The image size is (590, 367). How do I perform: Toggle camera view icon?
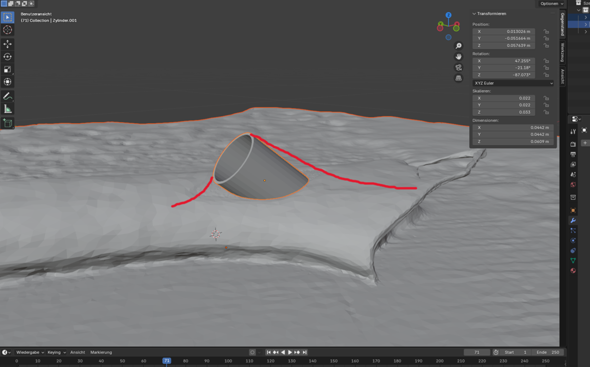click(458, 67)
